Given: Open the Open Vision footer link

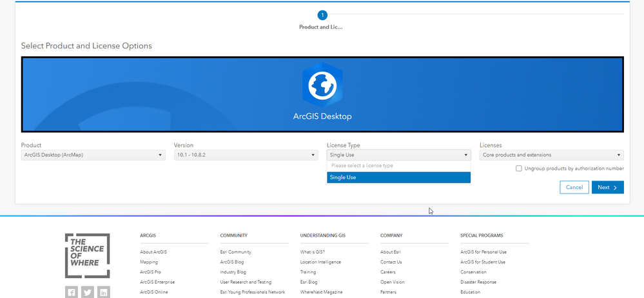Looking at the screenshot, I should [392, 283].
